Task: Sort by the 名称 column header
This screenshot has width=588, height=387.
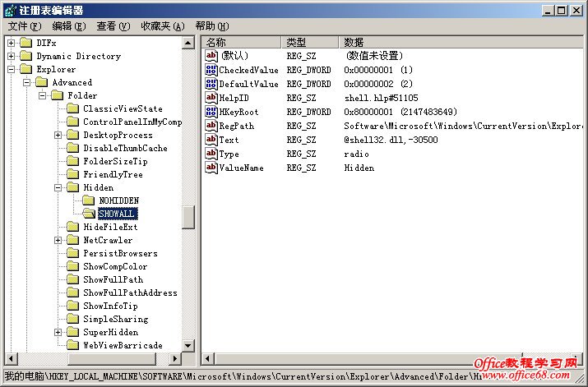Action: pyautogui.click(x=241, y=43)
